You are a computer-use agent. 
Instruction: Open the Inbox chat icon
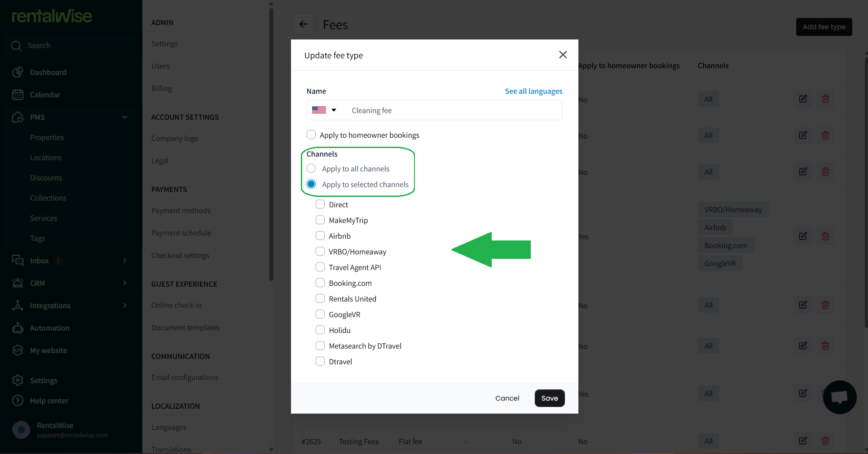18,261
